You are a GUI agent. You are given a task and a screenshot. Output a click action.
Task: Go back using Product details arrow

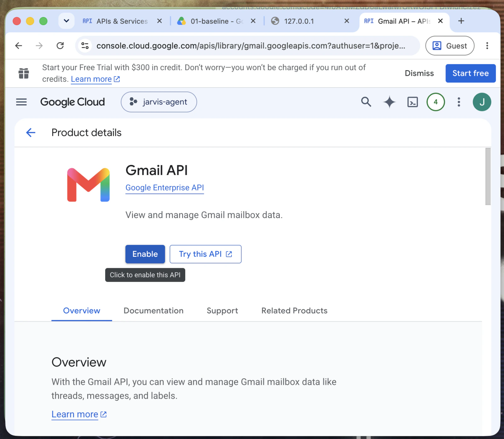pos(31,132)
